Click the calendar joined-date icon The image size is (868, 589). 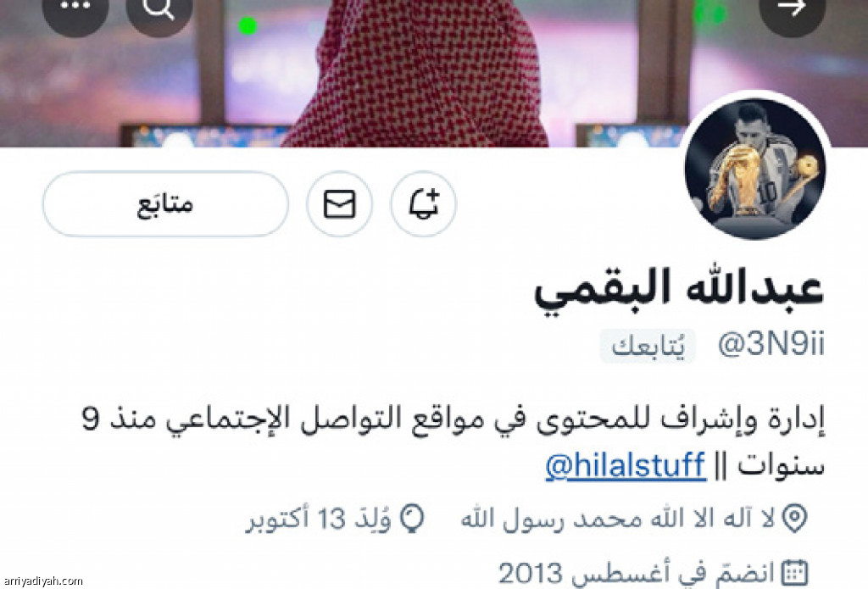pyautogui.click(x=794, y=573)
